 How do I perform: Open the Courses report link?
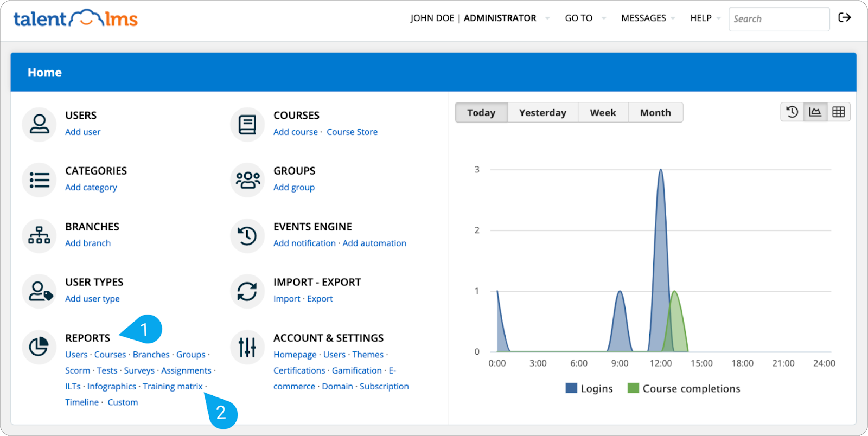[x=110, y=354]
